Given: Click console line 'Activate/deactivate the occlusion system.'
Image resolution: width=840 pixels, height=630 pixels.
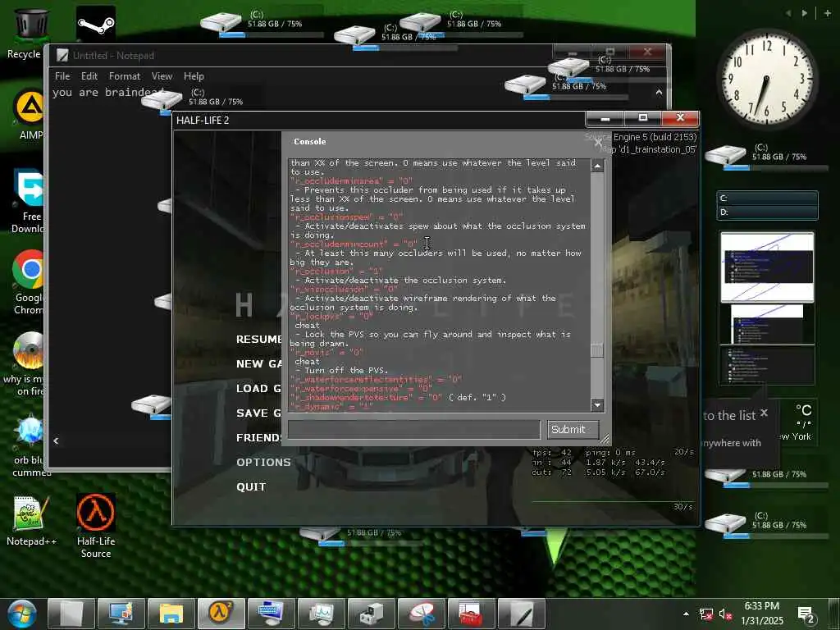Looking at the screenshot, I should point(405,281).
